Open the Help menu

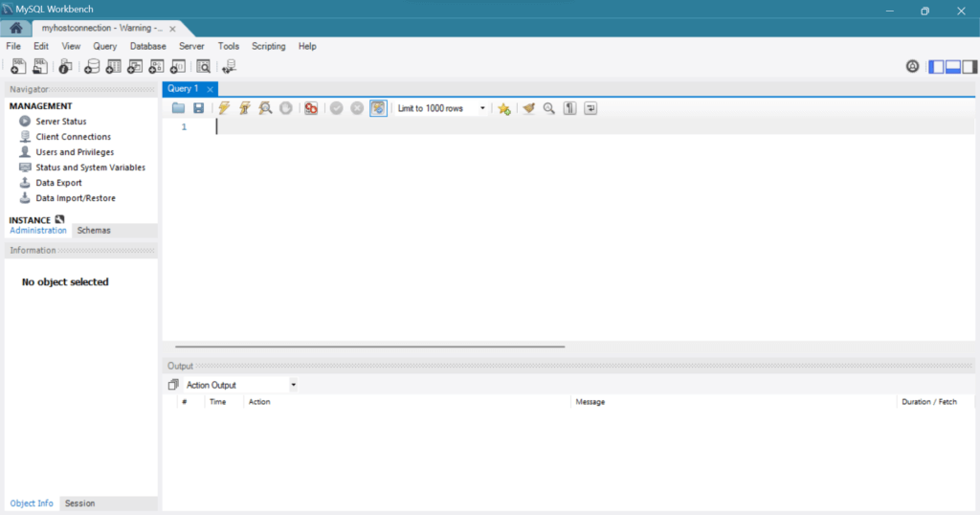pos(307,46)
